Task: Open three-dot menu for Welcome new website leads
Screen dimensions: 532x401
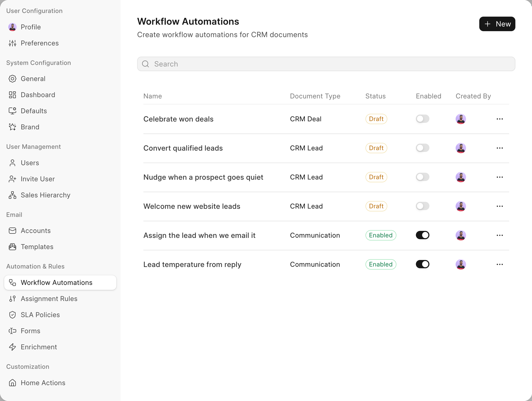Action: tap(500, 206)
